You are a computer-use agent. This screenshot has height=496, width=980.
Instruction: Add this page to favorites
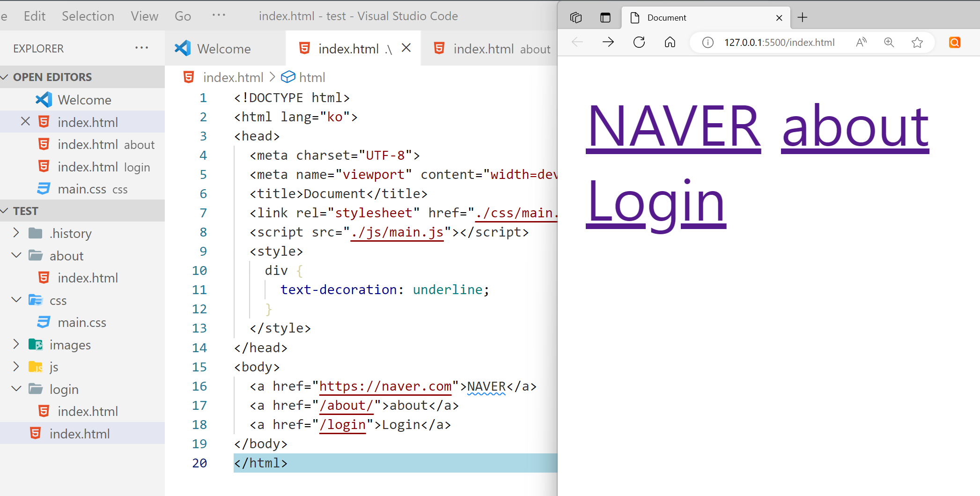[x=917, y=42]
